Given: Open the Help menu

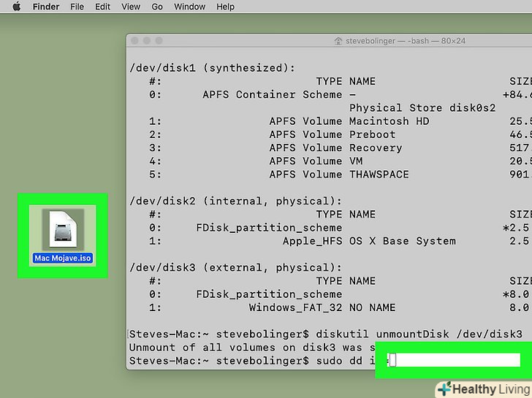Looking at the screenshot, I should (x=225, y=7).
